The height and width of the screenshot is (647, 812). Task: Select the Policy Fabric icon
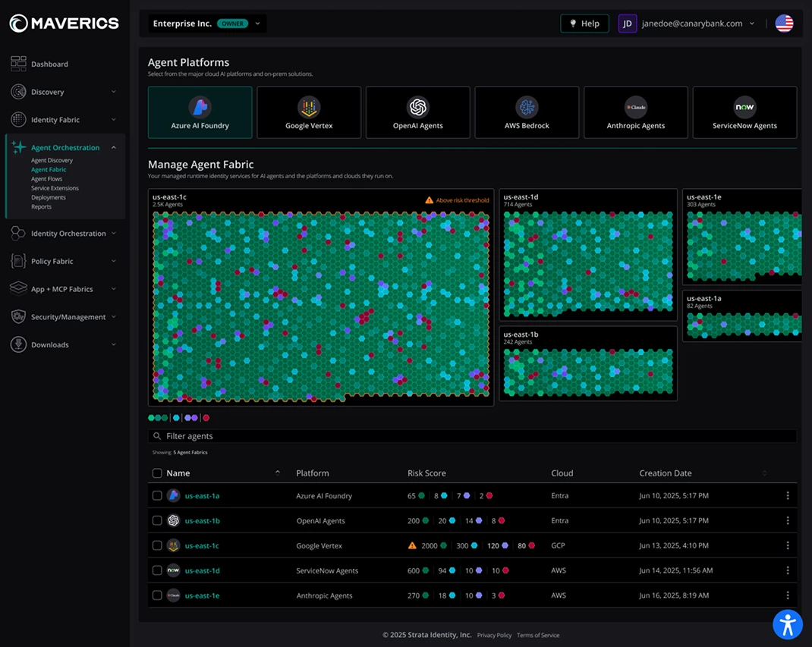(x=18, y=261)
